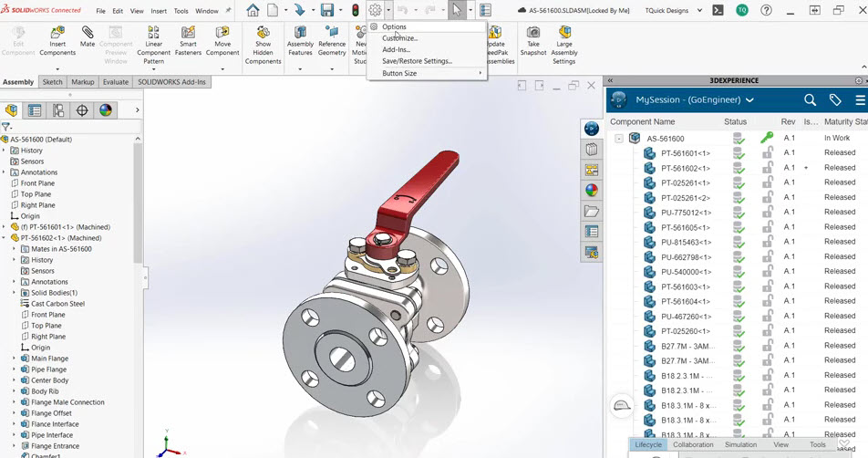The height and width of the screenshot is (458, 868).
Task: Open the PropertyManager tab icon
Action: click(35, 110)
